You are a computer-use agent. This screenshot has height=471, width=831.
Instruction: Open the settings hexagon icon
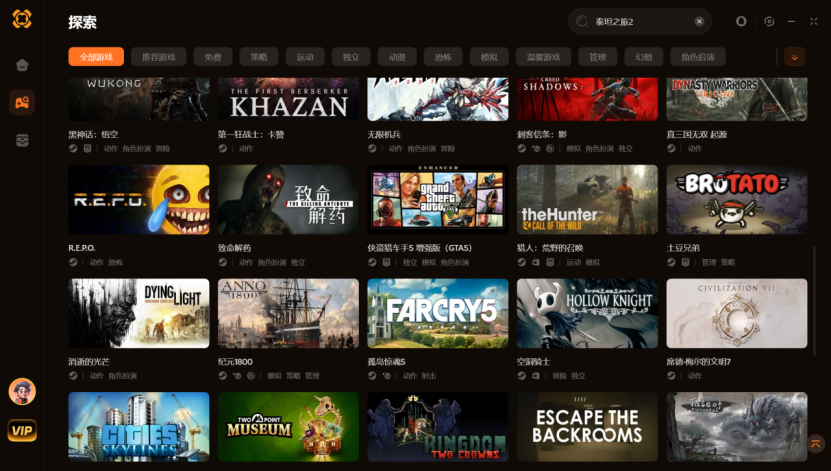click(769, 21)
